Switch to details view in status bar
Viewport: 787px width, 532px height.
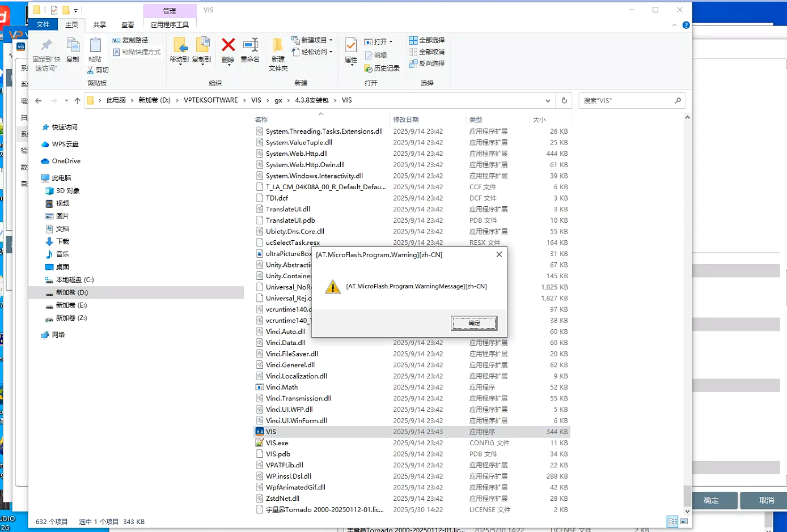click(672, 521)
